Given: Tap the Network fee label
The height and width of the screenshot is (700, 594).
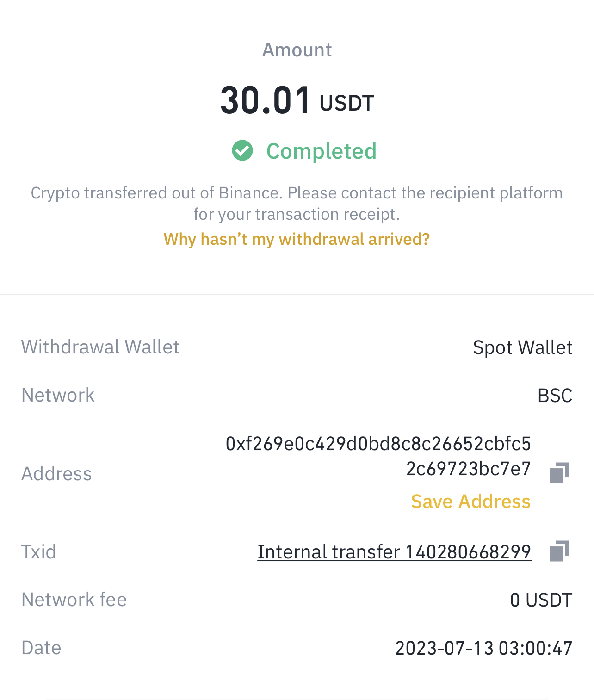Looking at the screenshot, I should coord(74,600).
